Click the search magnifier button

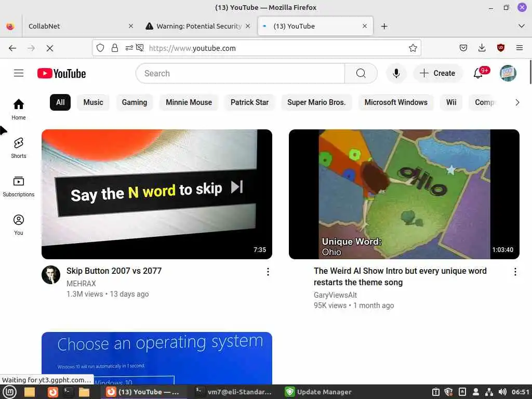(x=361, y=73)
